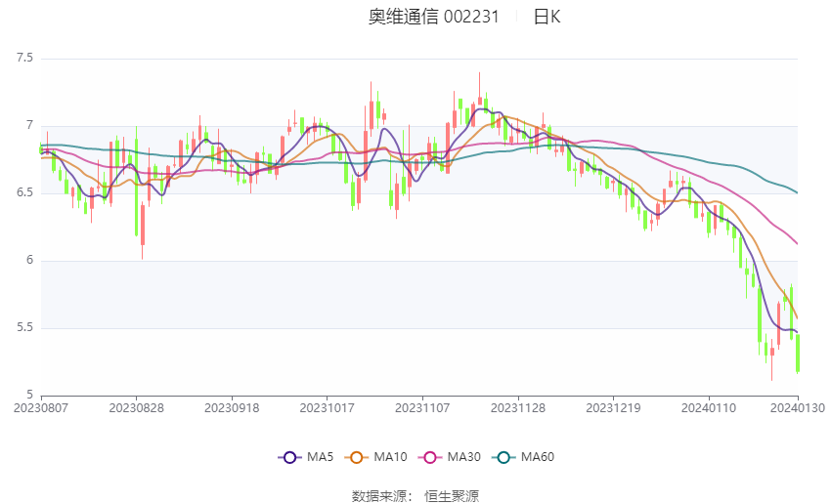The height and width of the screenshot is (504, 831).
Task: Click the 20230807 date axis label
Action: click(x=41, y=408)
